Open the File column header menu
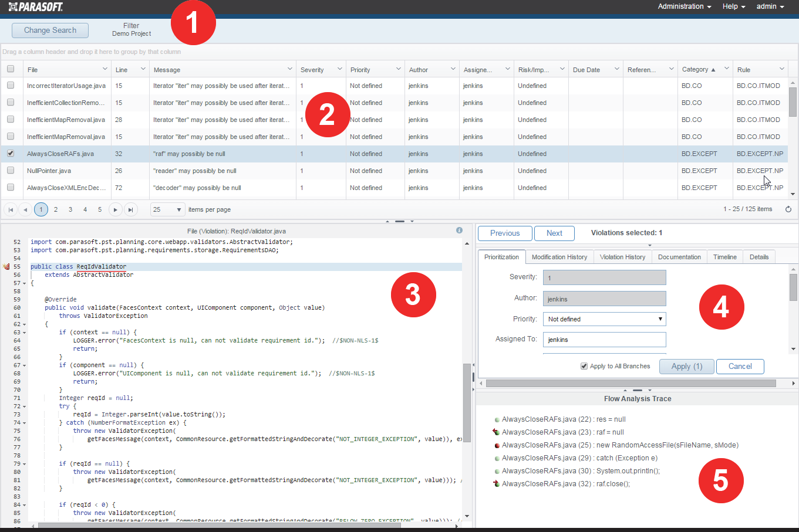This screenshot has width=799, height=532. [x=105, y=69]
